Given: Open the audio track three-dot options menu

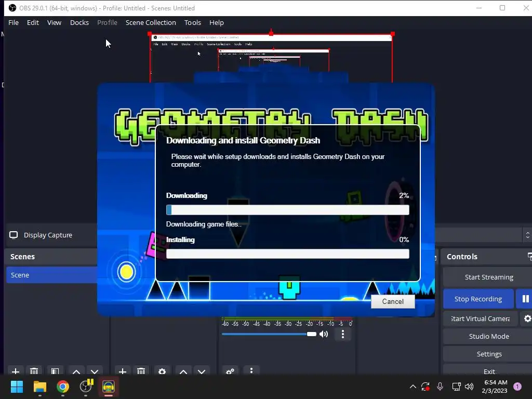Looking at the screenshot, I should 343,334.
